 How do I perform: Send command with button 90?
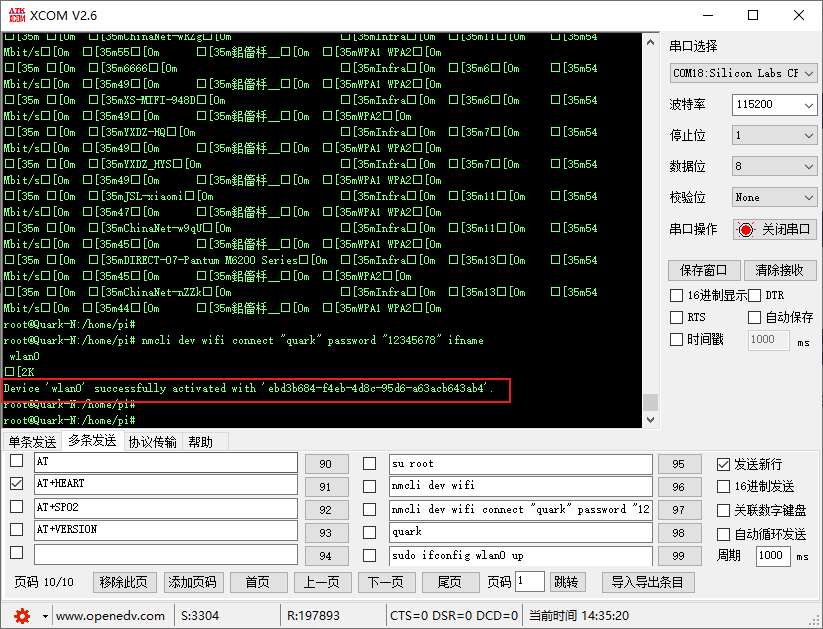[326, 464]
